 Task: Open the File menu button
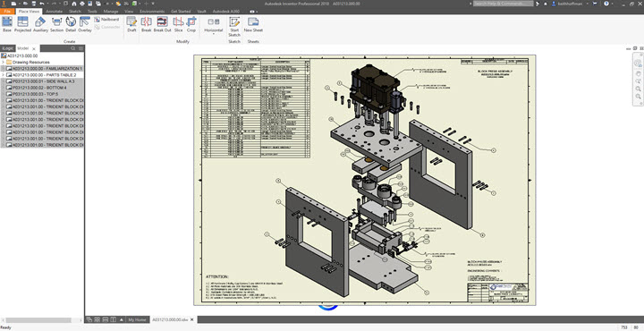click(x=7, y=12)
